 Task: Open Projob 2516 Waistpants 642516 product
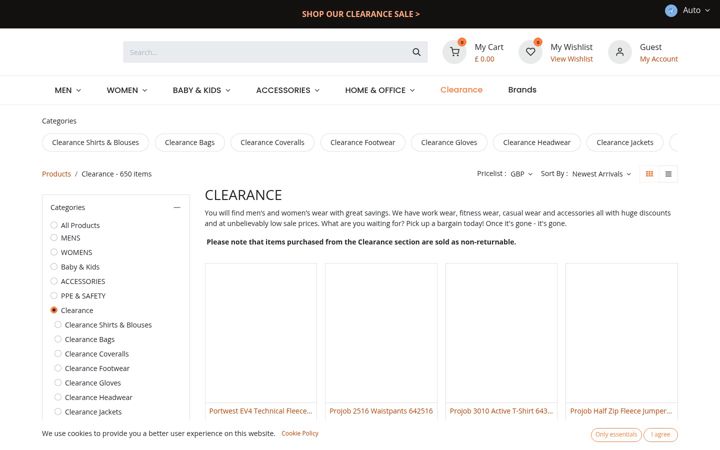pyautogui.click(x=381, y=411)
